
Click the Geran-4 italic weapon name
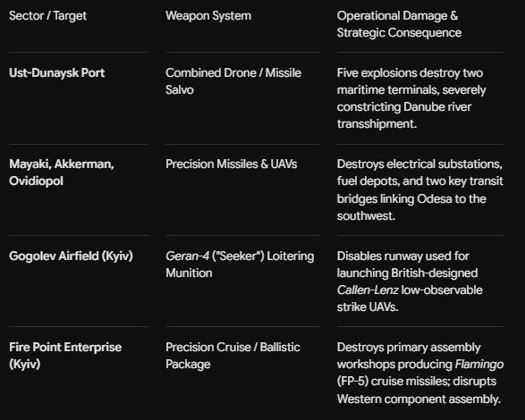(188, 256)
